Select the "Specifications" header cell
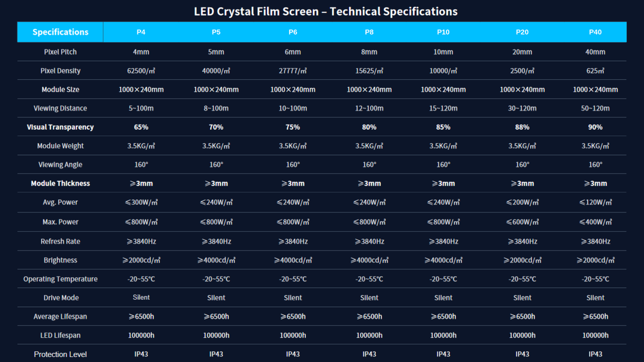644x362 pixels. click(60, 32)
